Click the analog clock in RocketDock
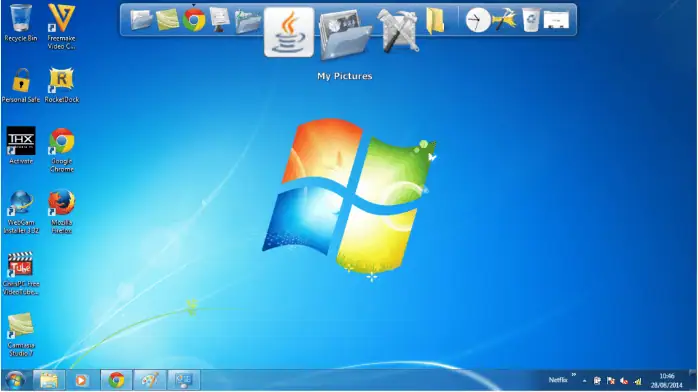 [478, 20]
